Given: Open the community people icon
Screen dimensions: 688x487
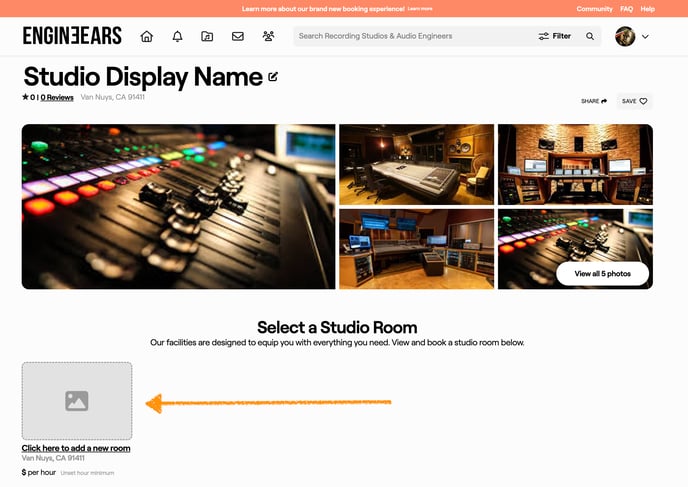Looking at the screenshot, I should 268,36.
